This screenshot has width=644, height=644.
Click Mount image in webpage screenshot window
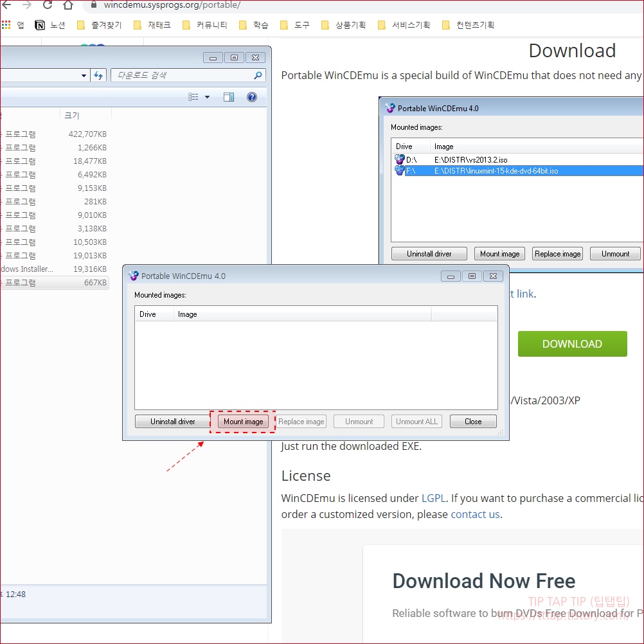pyautogui.click(x=499, y=254)
